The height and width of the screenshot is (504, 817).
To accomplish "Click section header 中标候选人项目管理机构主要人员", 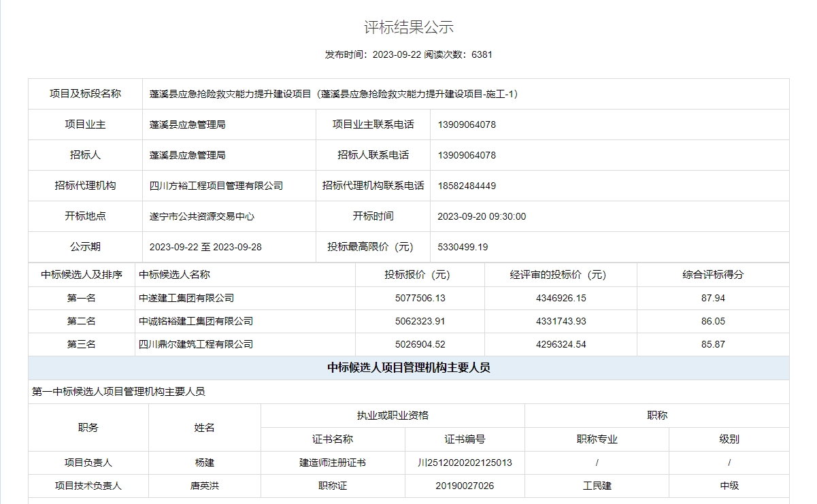I will point(407,367).
